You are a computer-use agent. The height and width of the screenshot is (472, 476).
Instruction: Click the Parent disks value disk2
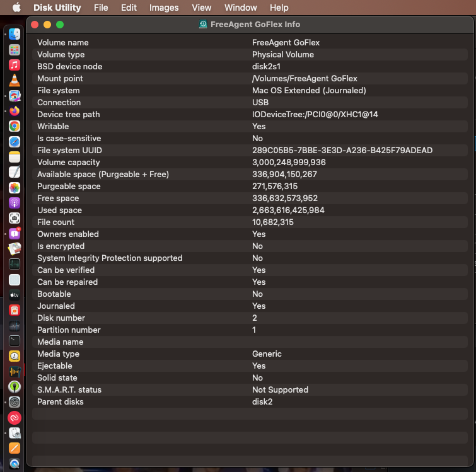pyautogui.click(x=262, y=402)
